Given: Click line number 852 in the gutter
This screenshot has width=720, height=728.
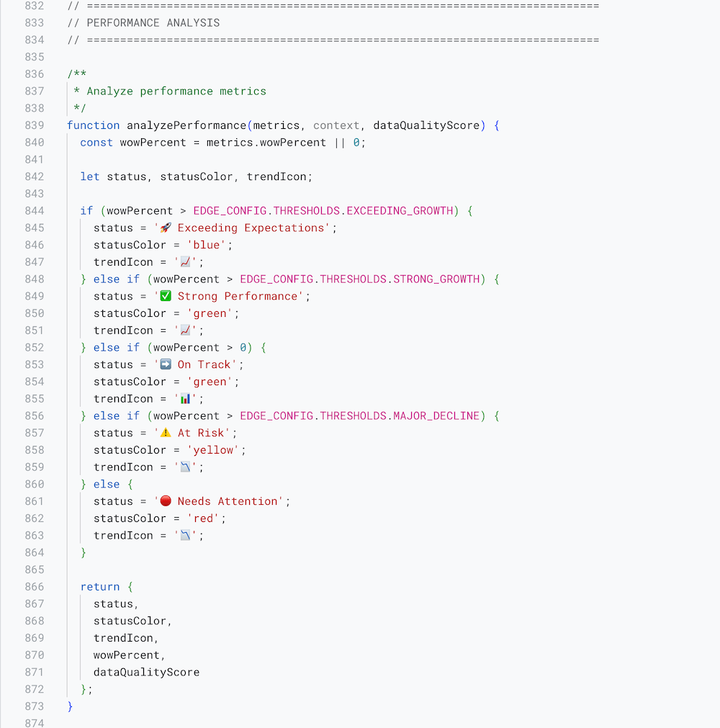Looking at the screenshot, I should tap(35, 347).
